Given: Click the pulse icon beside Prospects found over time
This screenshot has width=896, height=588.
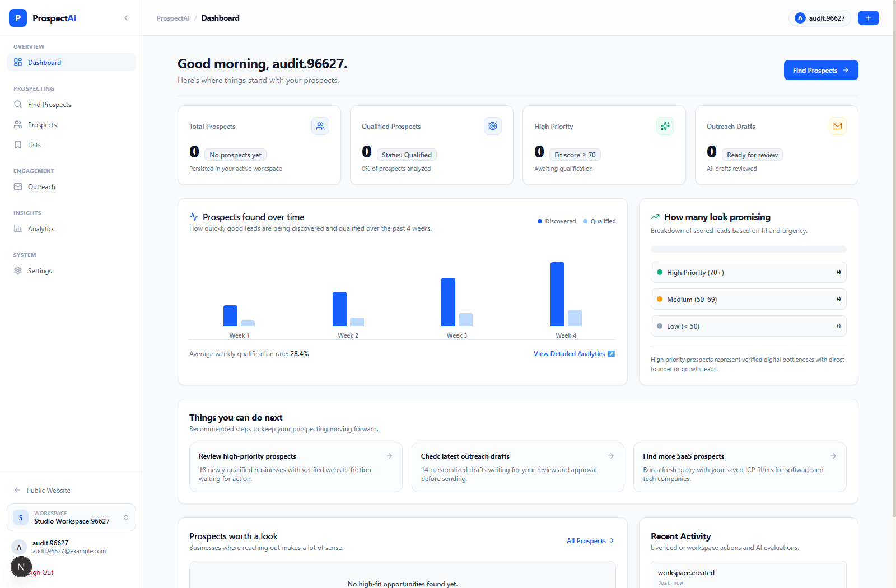Looking at the screenshot, I should coord(194,217).
